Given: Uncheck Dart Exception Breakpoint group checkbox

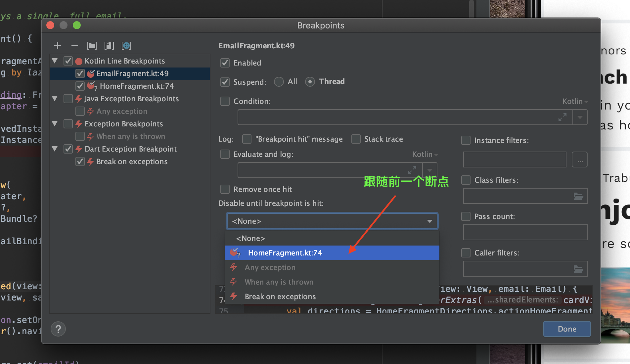Looking at the screenshot, I should (68, 149).
